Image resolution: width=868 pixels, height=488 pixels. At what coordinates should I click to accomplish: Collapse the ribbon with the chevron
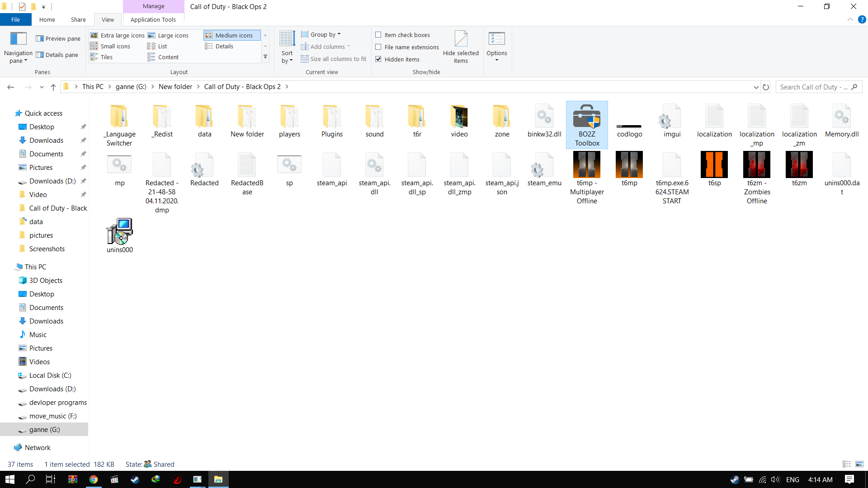click(850, 19)
